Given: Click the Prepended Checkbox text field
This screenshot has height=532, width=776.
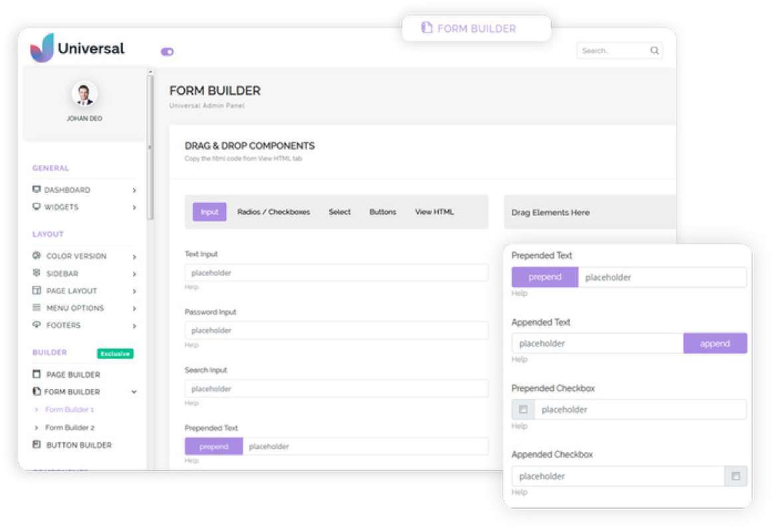Looking at the screenshot, I should pos(641,410).
